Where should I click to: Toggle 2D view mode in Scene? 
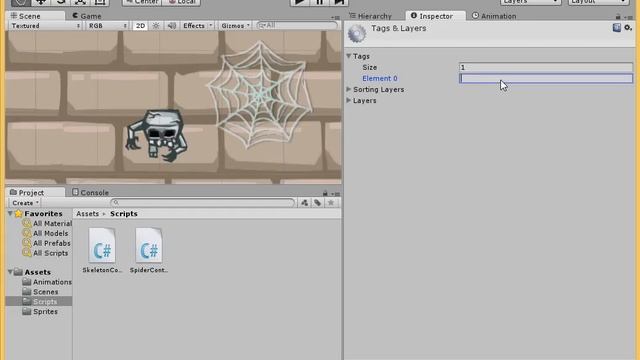140,25
